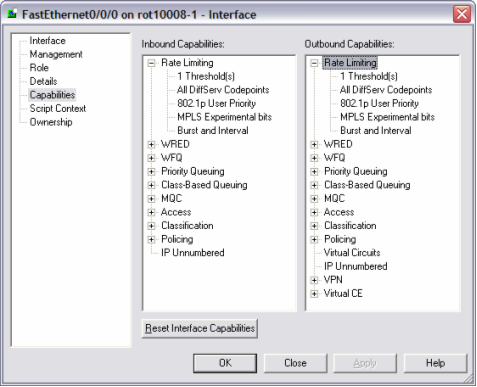Open the Management page in sidebar
Image resolution: width=477 pixels, height=387 pixels.
tap(56, 54)
